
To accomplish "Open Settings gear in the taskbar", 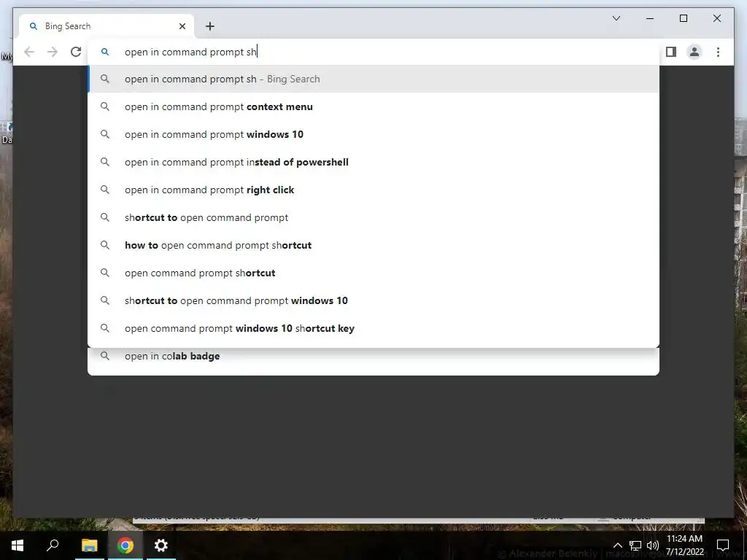I will [x=161, y=545].
